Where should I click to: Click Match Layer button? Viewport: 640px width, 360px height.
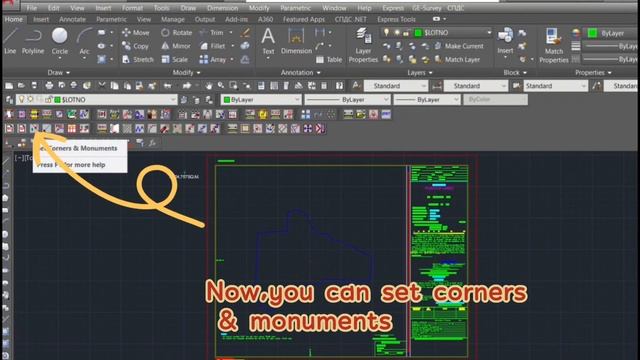(457, 60)
